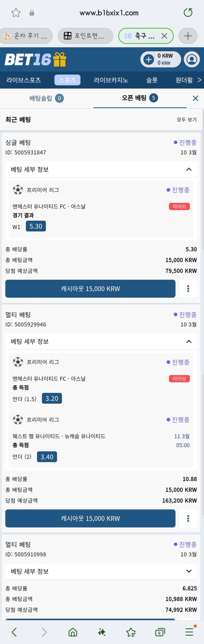Select 라이브카지노 in the navigation menu
The height and width of the screenshot is (644, 204).
click(111, 80)
